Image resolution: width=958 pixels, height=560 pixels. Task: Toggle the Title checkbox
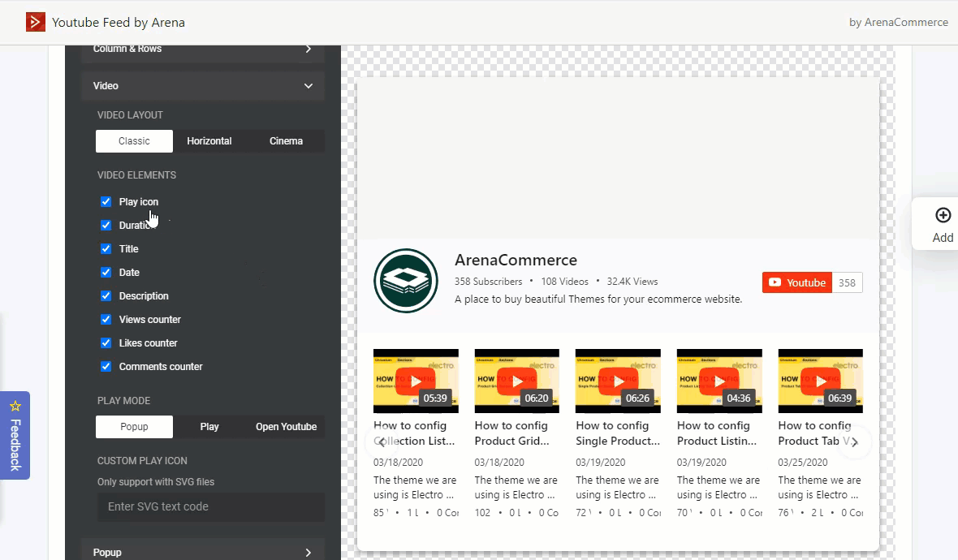(106, 248)
